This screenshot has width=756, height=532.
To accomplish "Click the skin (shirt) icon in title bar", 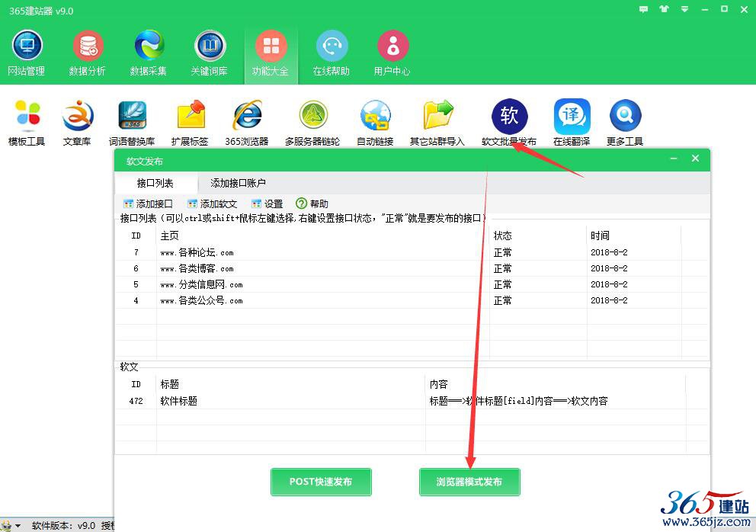I will click(665, 9).
